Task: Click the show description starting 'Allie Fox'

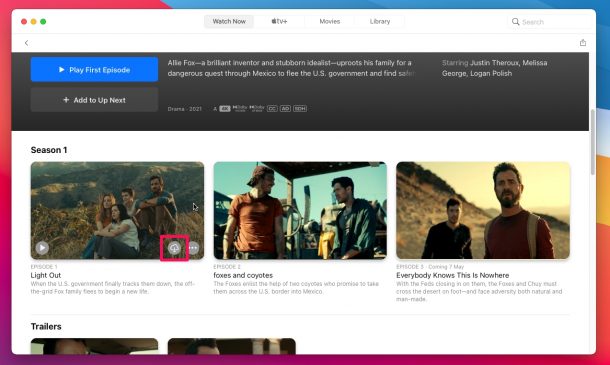Action: click(x=292, y=68)
